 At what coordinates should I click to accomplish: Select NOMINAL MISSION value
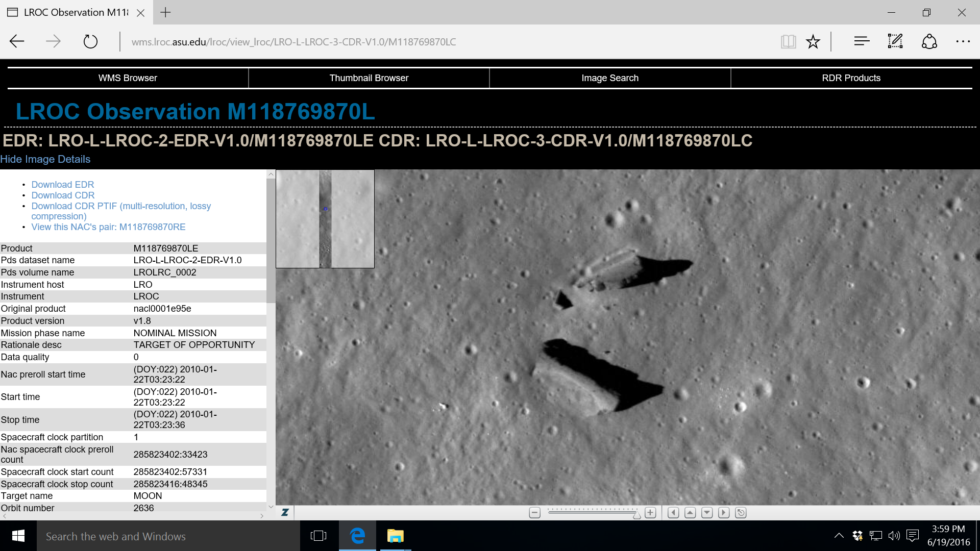tap(175, 333)
